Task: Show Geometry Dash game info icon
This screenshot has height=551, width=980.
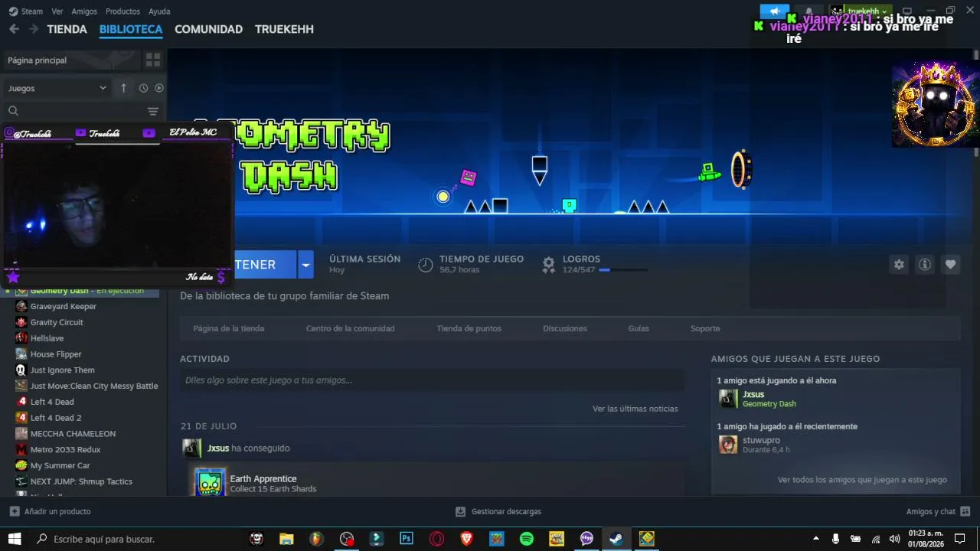Action: pos(925,264)
